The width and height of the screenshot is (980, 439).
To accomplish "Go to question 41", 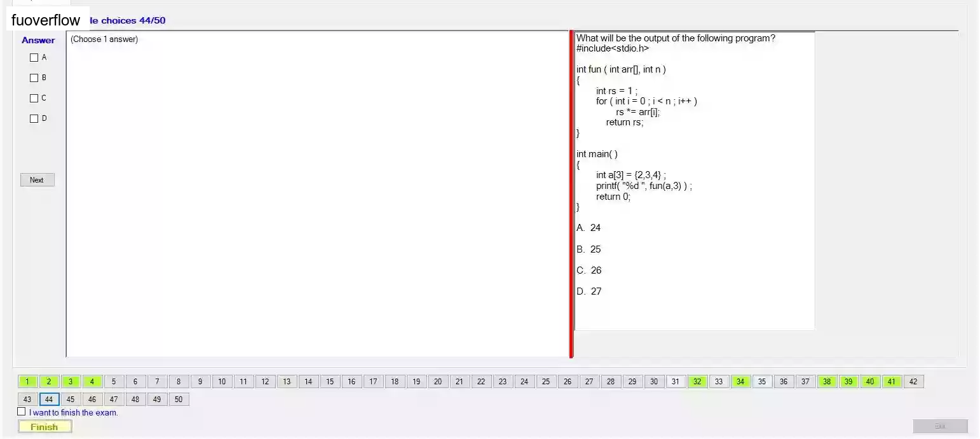I will pos(892,382).
